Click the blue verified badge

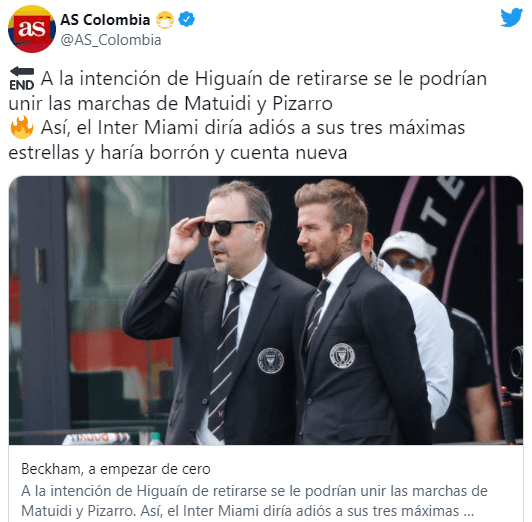point(187,19)
